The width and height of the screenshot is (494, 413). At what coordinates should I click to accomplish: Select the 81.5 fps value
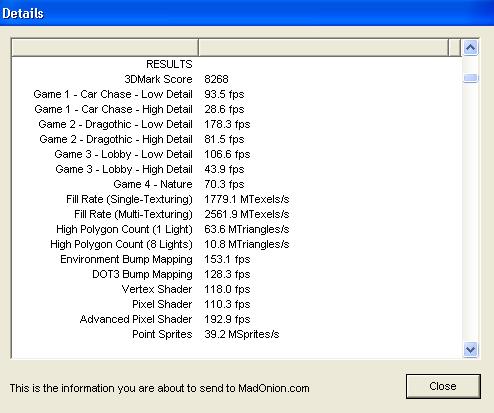pos(224,139)
